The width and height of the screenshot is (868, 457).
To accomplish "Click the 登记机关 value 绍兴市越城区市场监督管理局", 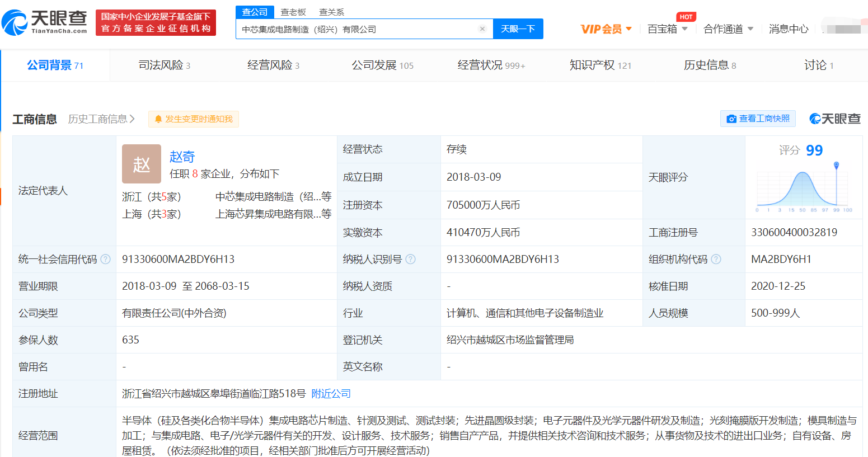I will (510, 340).
